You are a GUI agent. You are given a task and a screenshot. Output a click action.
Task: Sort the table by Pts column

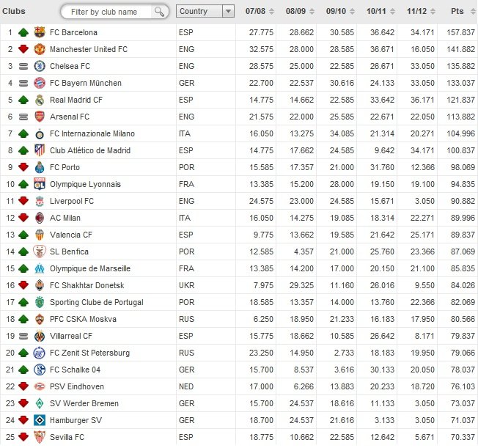click(x=462, y=12)
